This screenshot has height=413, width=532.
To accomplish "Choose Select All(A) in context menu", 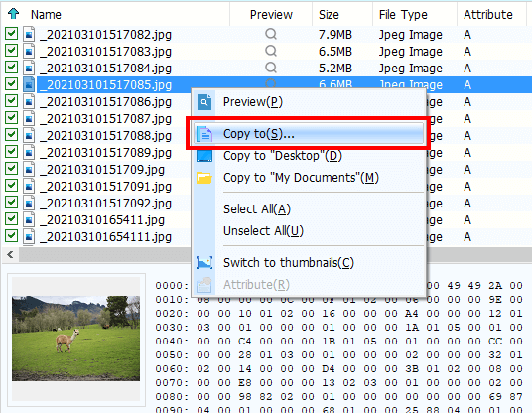I will (309, 209).
